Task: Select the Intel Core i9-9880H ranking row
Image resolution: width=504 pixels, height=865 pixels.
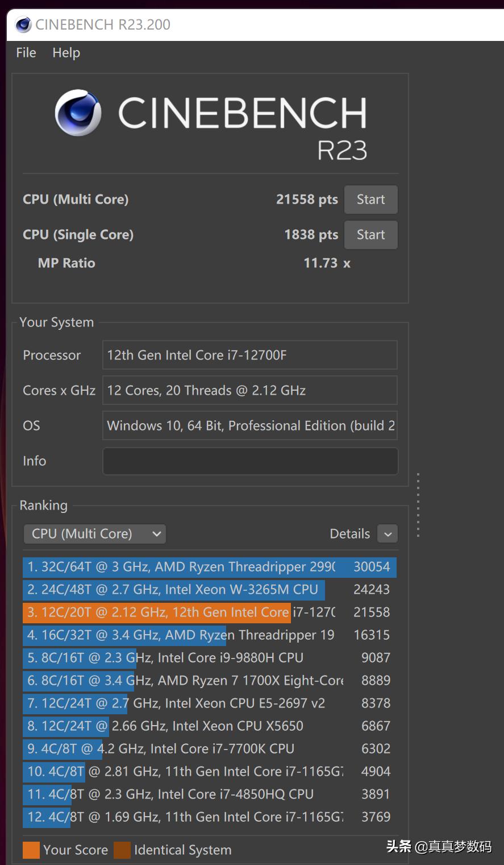Action: coord(209,658)
